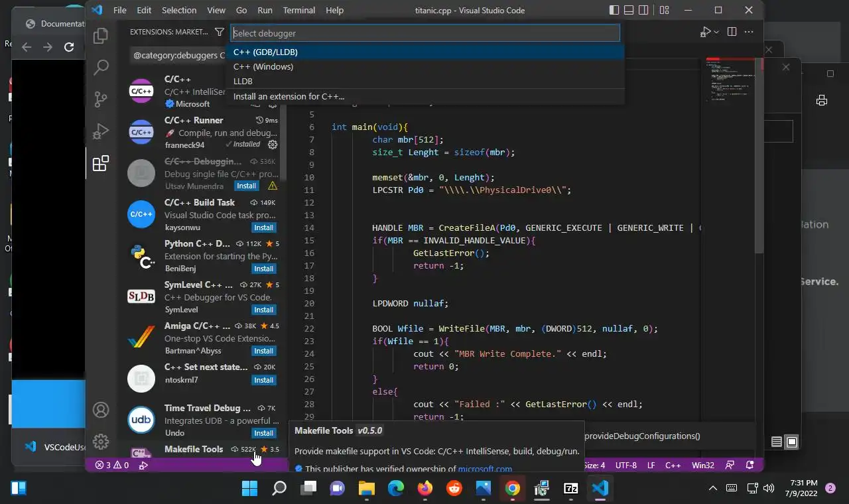Expand run/debug dropdown arrow beside play icon
Image resolution: width=849 pixels, height=504 pixels.
pyautogui.click(x=716, y=32)
